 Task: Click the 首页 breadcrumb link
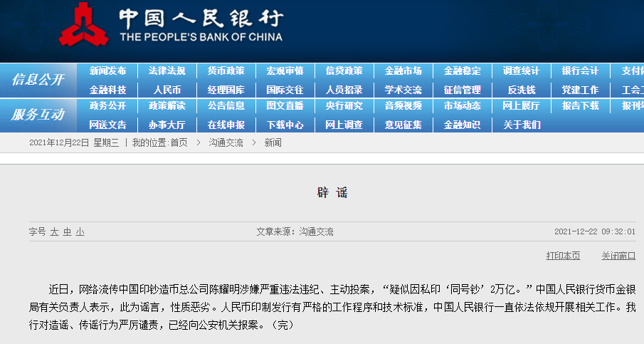(x=179, y=142)
